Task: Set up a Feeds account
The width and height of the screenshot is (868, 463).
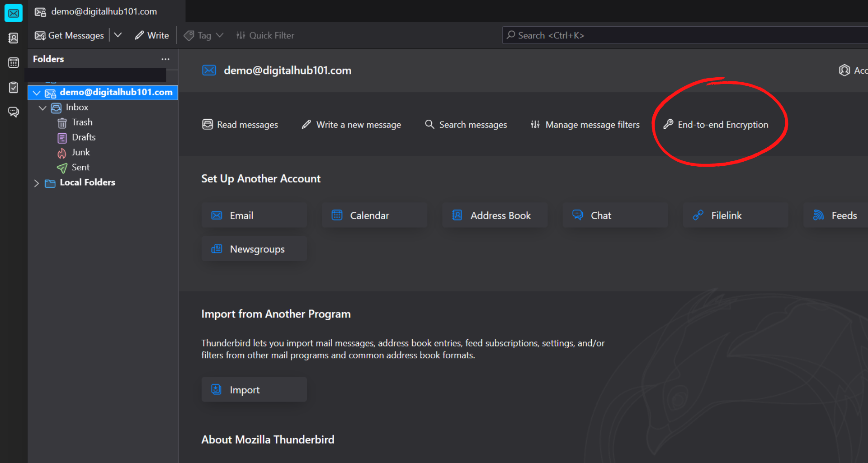Action: point(835,215)
